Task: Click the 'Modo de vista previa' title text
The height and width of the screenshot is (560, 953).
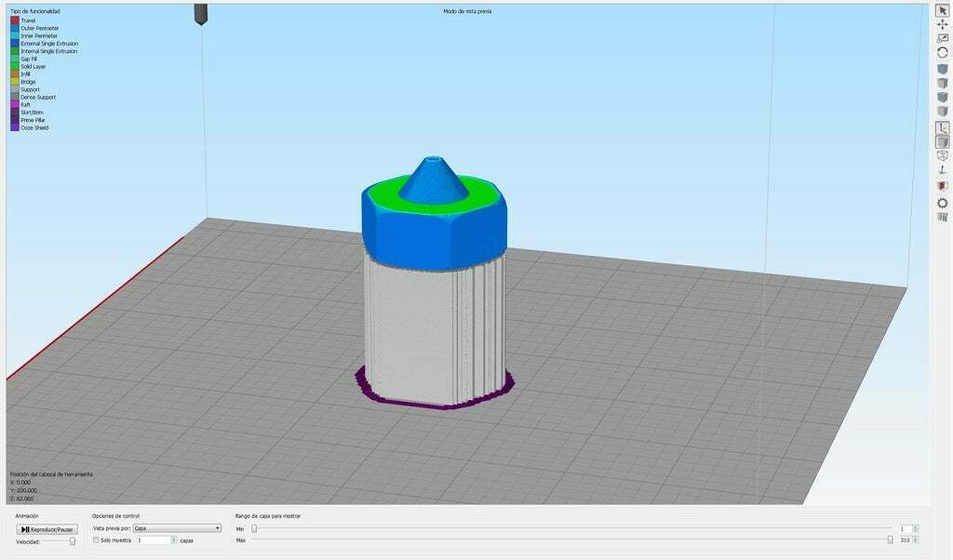Action: (x=467, y=11)
